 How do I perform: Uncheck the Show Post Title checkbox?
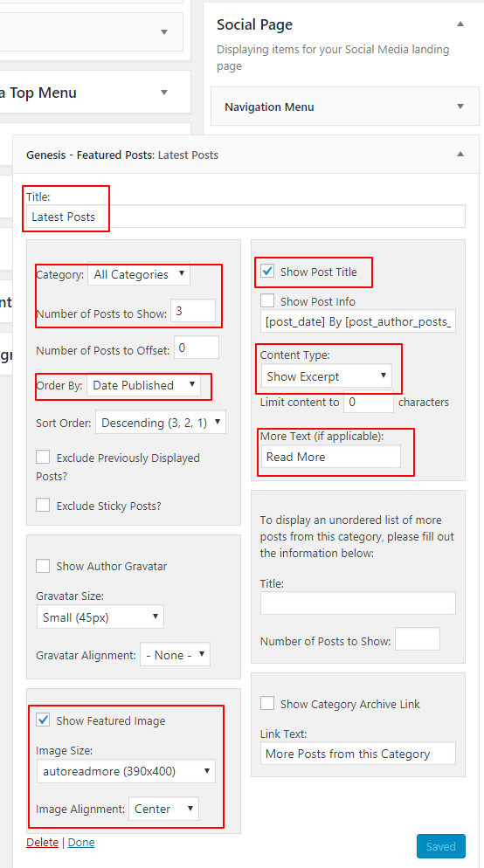(x=267, y=272)
